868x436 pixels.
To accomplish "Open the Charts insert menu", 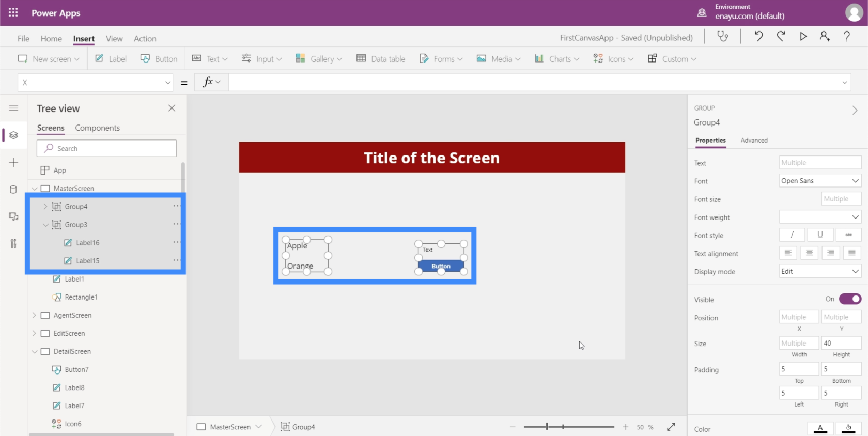I will [x=557, y=59].
